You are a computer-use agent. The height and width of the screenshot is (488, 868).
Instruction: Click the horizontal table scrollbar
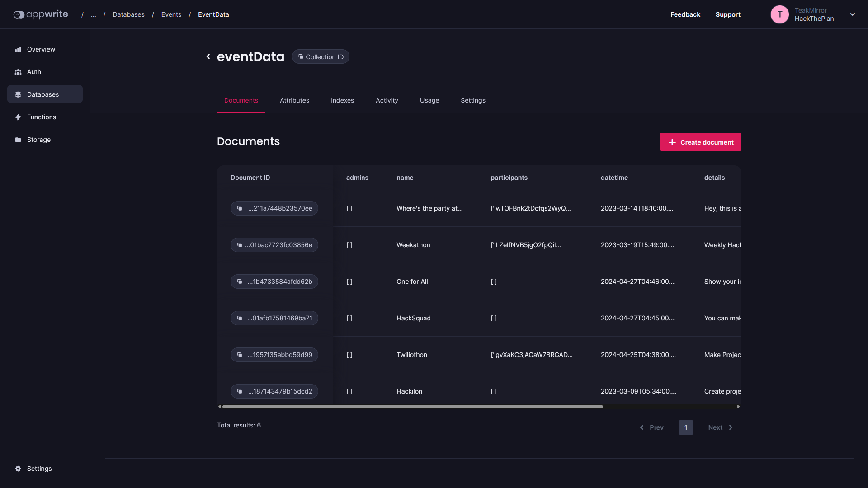click(412, 407)
